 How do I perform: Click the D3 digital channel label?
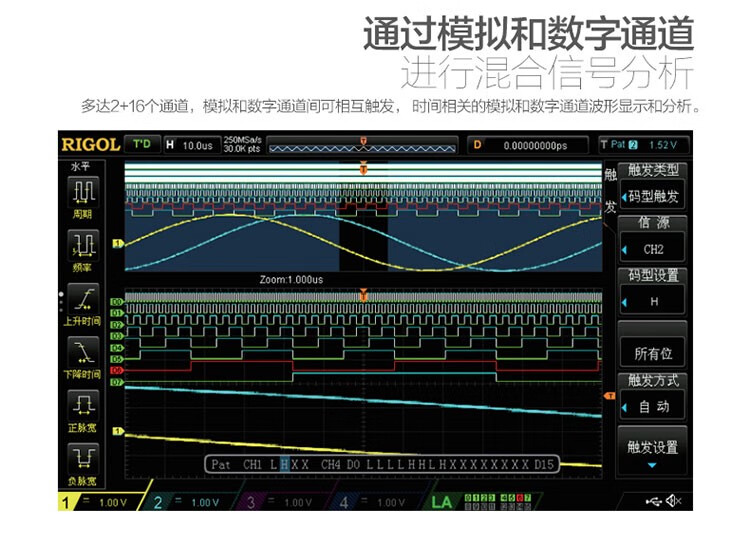117,336
